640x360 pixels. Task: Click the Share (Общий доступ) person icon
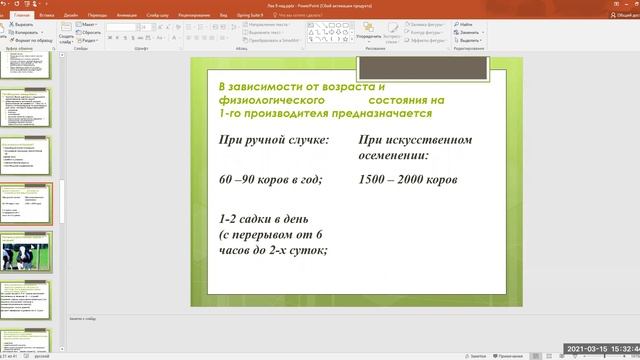tap(613, 15)
